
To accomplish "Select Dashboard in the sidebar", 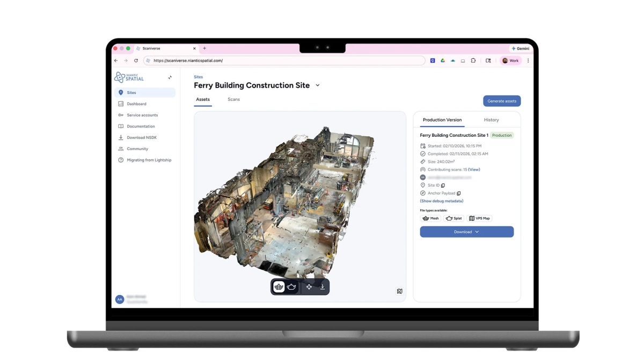I will tap(135, 104).
